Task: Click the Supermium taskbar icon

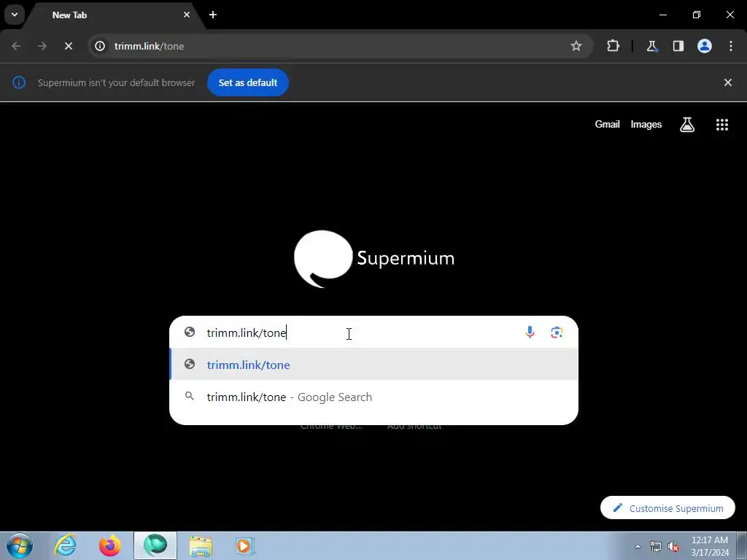Action: [x=155, y=545]
